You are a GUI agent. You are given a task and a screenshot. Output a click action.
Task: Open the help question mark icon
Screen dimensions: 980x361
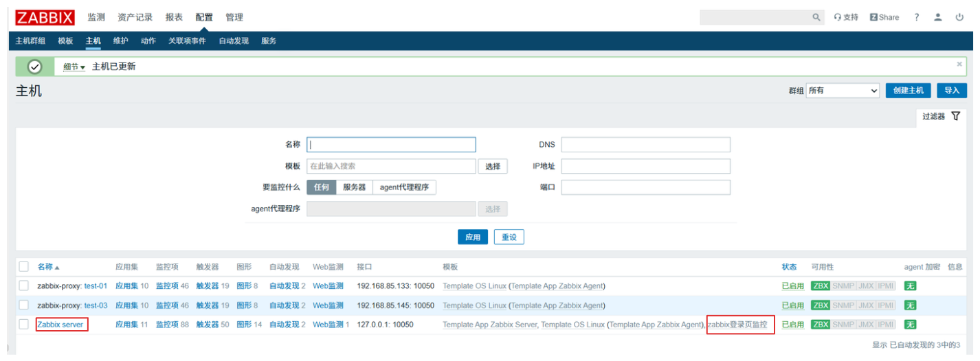(917, 17)
